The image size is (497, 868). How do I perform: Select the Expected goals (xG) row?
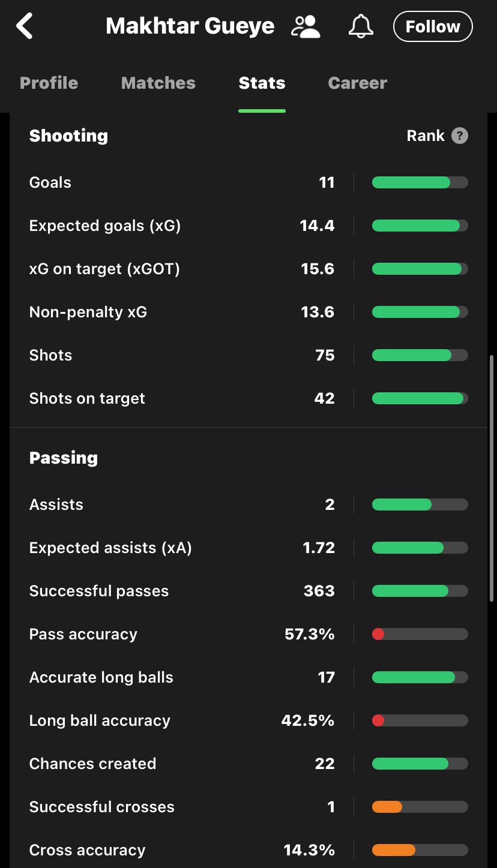[x=248, y=226]
